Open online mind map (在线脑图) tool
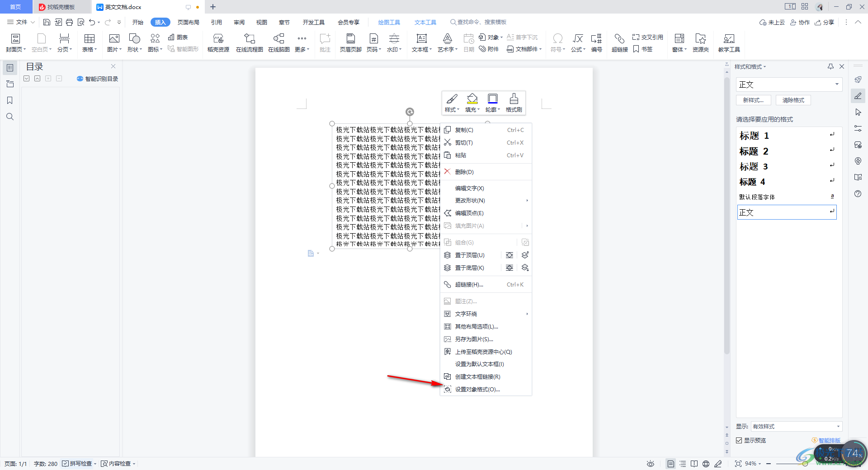The height and width of the screenshot is (470, 868). point(278,43)
